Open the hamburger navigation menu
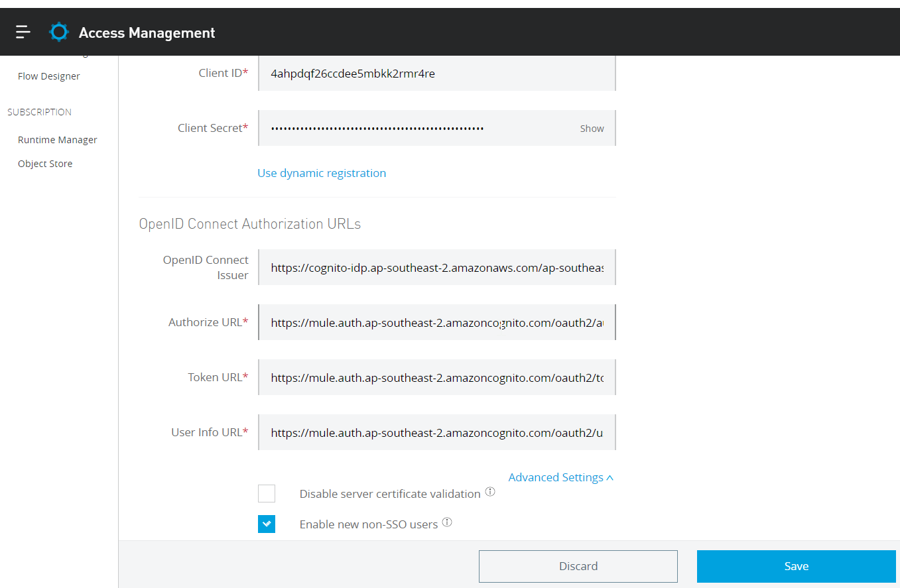Viewport: 900px width, 588px height. click(x=23, y=32)
